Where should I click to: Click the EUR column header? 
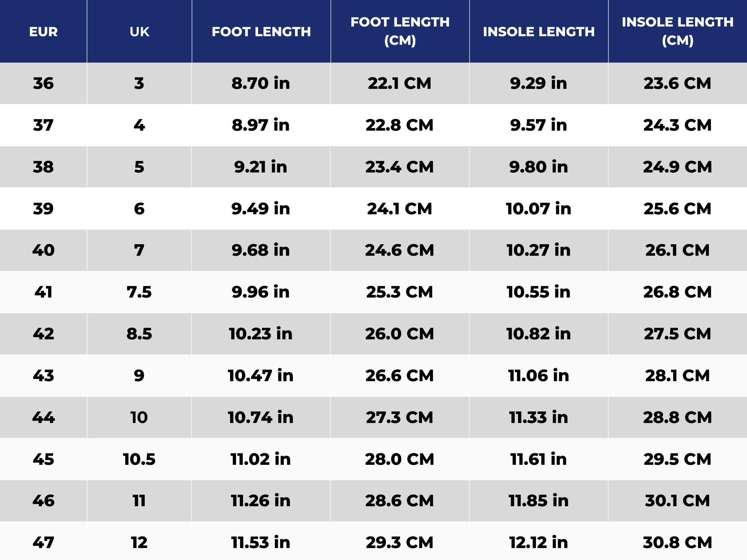tap(43, 32)
